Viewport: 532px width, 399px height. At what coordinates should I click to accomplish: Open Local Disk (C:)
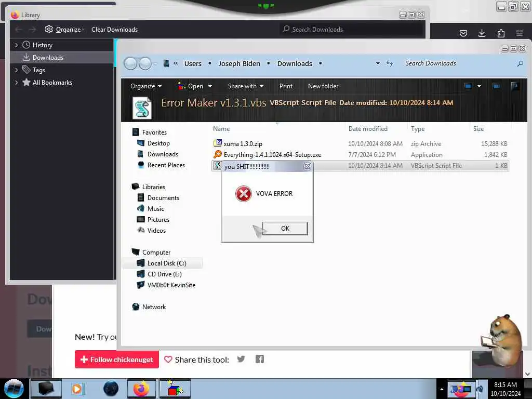tap(167, 263)
